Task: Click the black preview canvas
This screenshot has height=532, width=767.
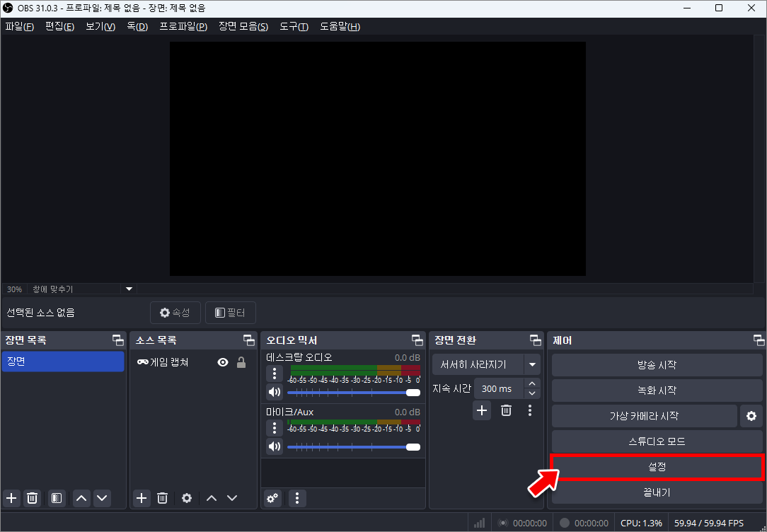Action: (378, 158)
